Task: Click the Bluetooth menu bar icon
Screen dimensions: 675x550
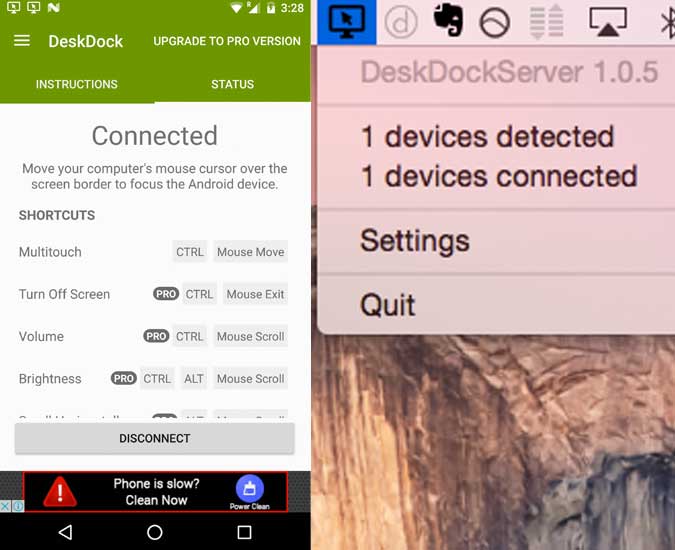Action: [668, 24]
